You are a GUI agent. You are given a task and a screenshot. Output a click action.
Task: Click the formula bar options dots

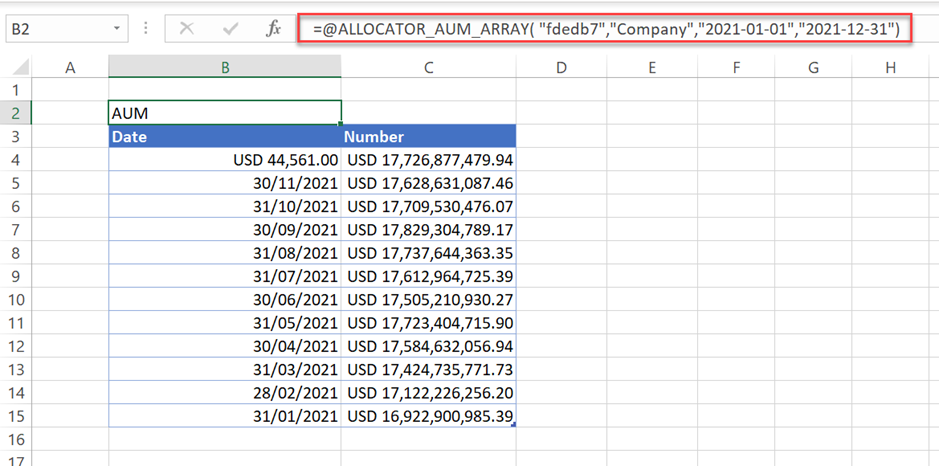[147, 29]
